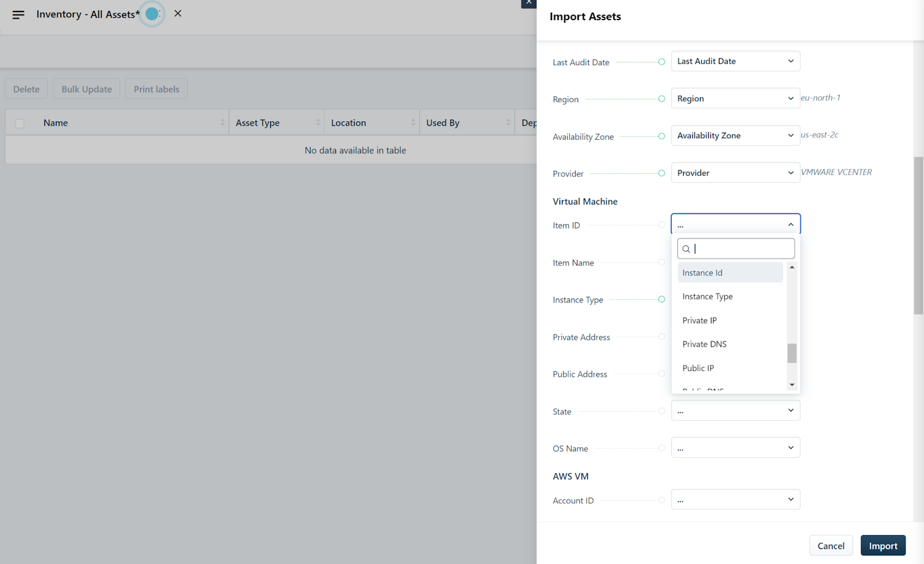Click the Instance Type field label
The height and width of the screenshot is (564, 924).
pos(577,300)
